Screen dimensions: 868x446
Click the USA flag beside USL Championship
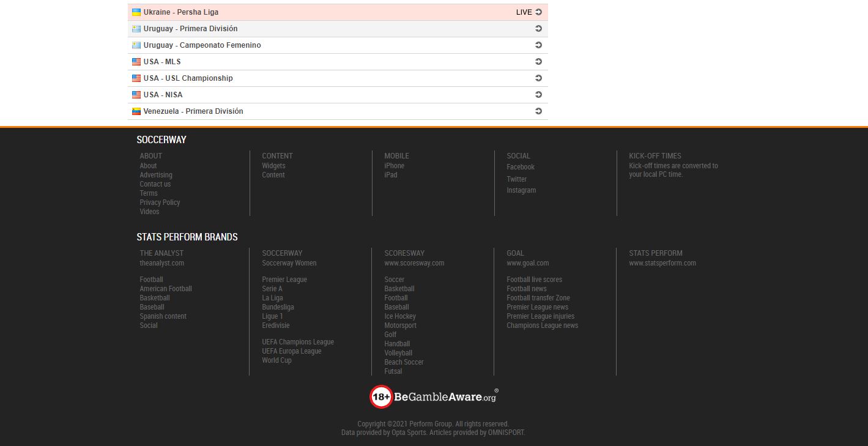pyautogui.click(x=136, y=78)
